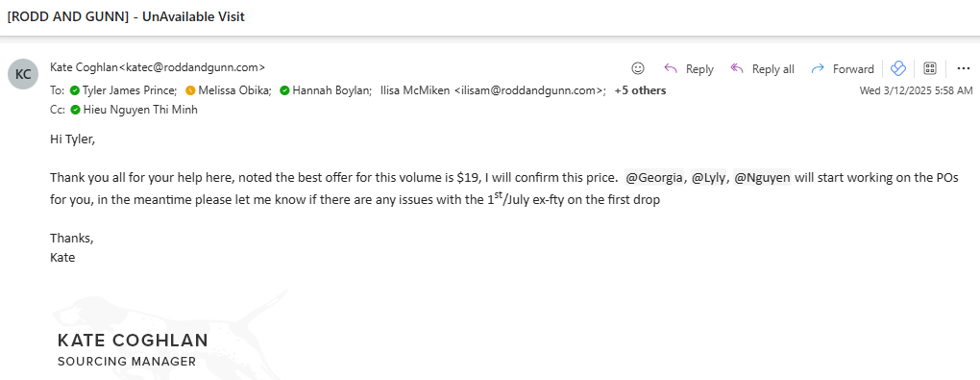The height and width of the screenshot is (380, 980).
Task: Open Hieu Nguyen Thi Minh Cc contact
Action: coord(140,110)
